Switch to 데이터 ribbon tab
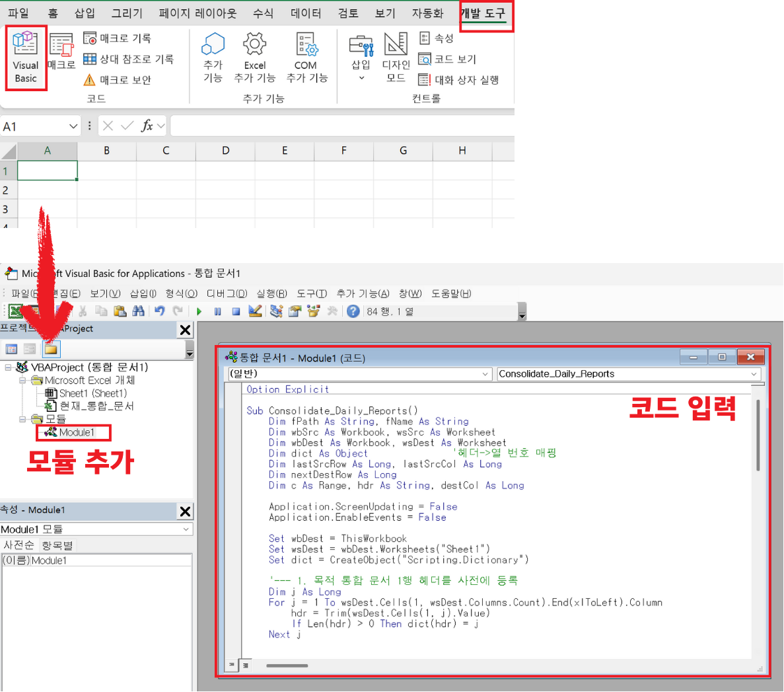This screenshot has width=784, height=692. pyautogui.click(x=306, y=13)
